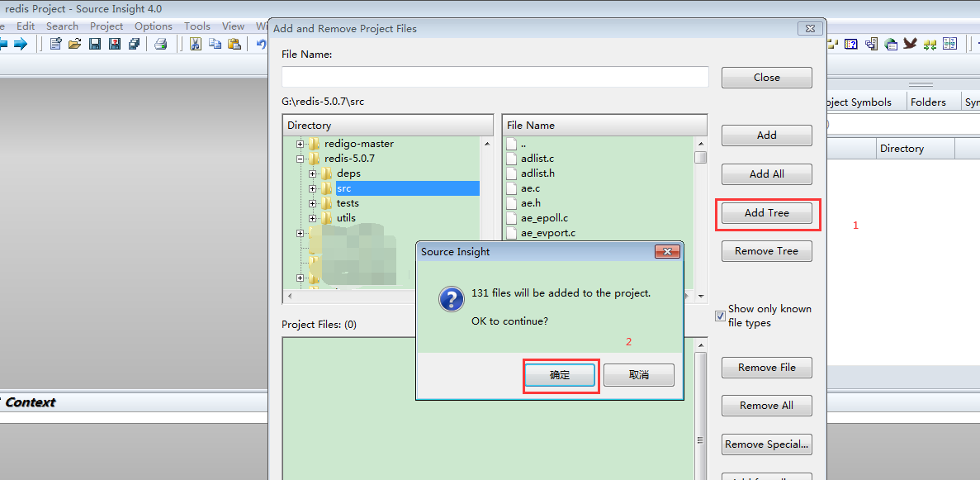980x480 pixels.
Task: Open the View menu
Action: [233, 26]
